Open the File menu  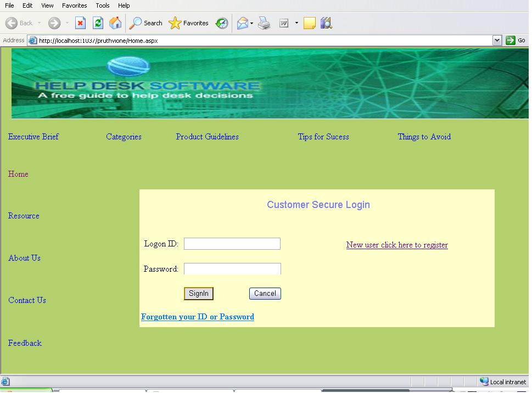point(9,5)
